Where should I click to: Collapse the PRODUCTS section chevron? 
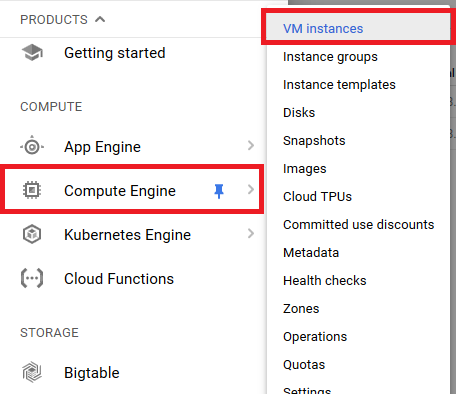click(x=100, y=19)
